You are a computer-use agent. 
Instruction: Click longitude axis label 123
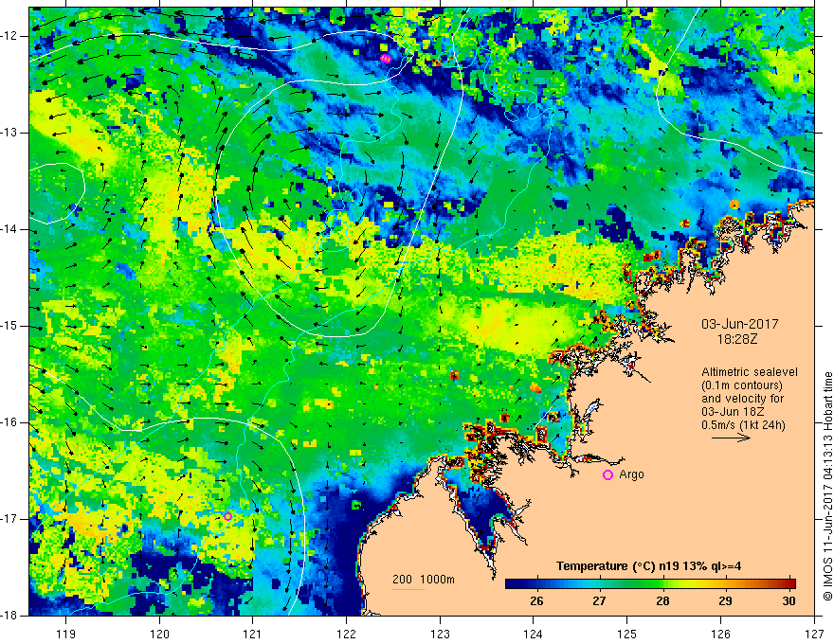pyautogui.click(x=440, y=634)
